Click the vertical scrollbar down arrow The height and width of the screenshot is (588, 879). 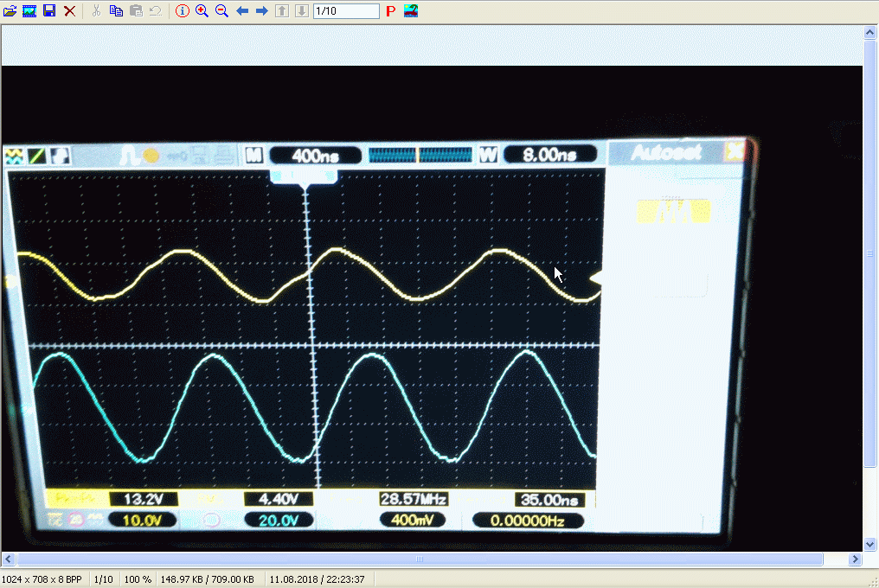(871, 544)
